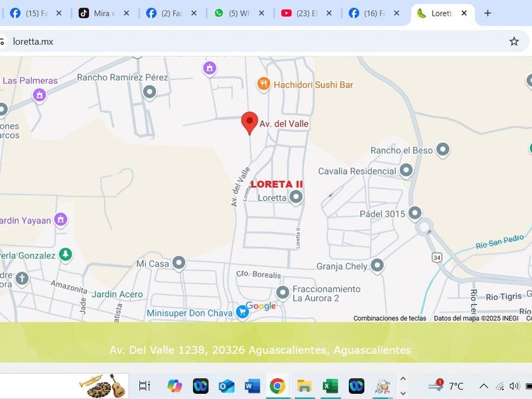Click the Jardín Yayaan purple marker
This screenshot has height=399, width=532.
click(x=61, y=220)
